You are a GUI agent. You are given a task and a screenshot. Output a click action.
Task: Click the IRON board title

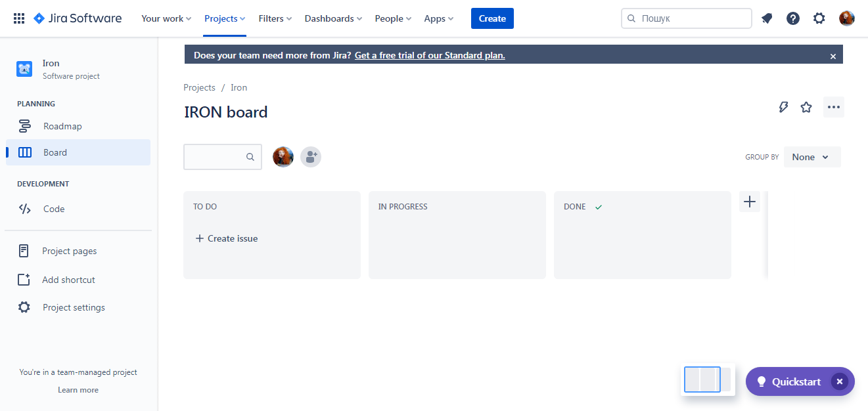click(x=226, y=112)
